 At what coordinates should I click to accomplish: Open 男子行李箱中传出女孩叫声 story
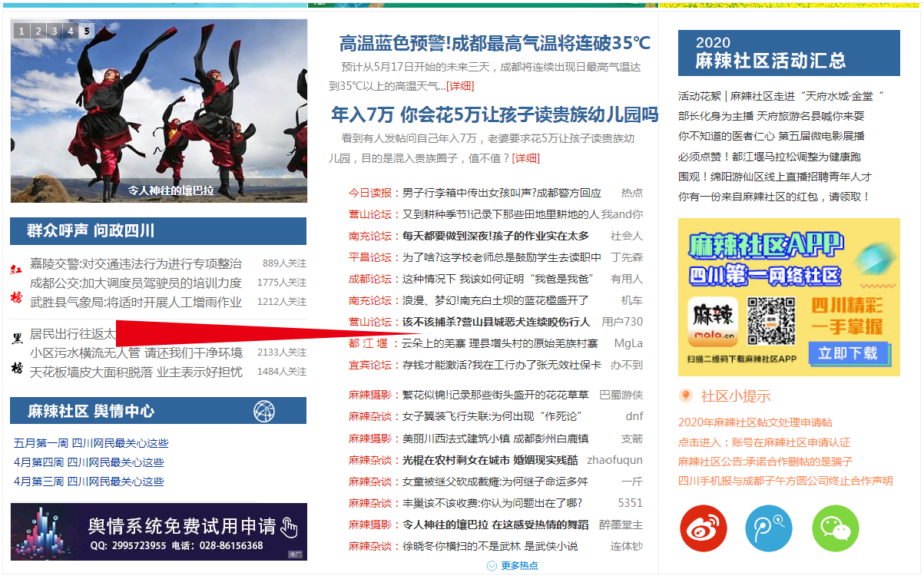[502, 193]
